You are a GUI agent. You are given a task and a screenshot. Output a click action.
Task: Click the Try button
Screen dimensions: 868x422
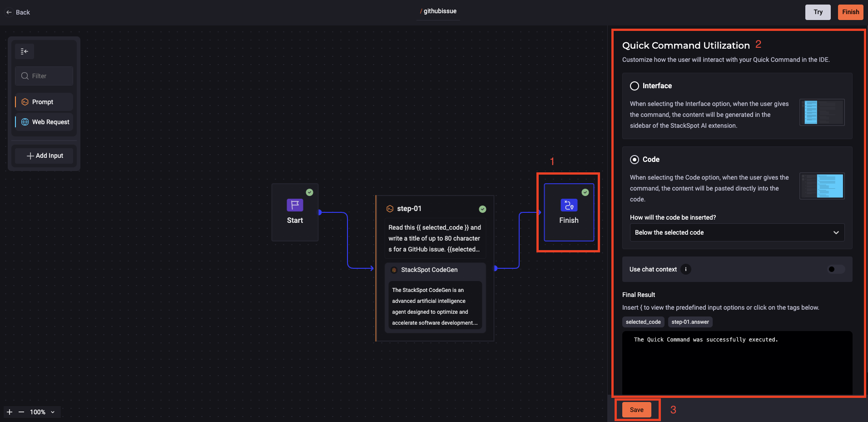(818, 12)
